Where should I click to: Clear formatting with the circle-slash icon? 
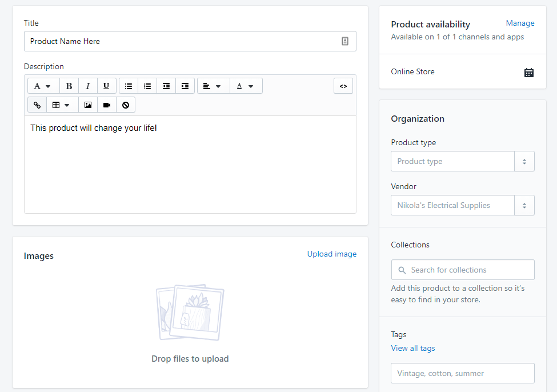point(126,105)
